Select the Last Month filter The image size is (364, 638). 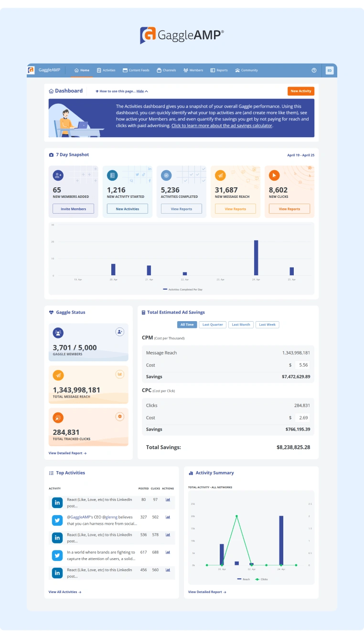(x=241, y=324)
